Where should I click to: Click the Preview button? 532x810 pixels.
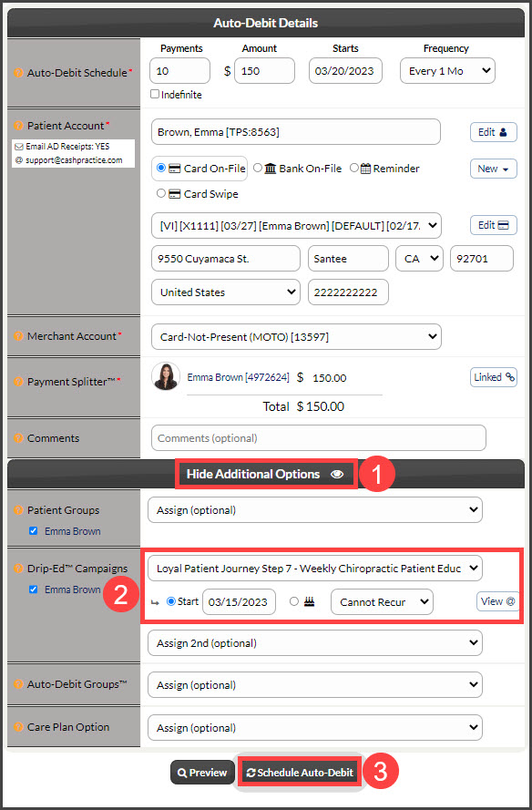[x=202, y=773]
